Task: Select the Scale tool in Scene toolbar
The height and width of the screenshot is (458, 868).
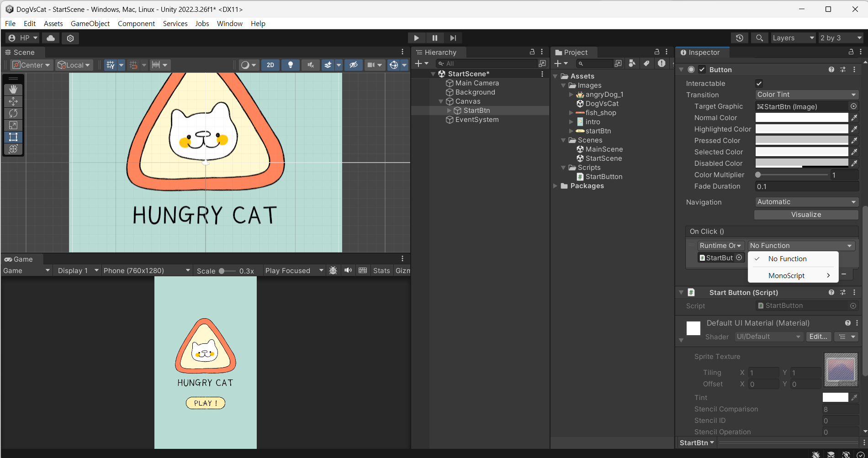Action: 13,125
